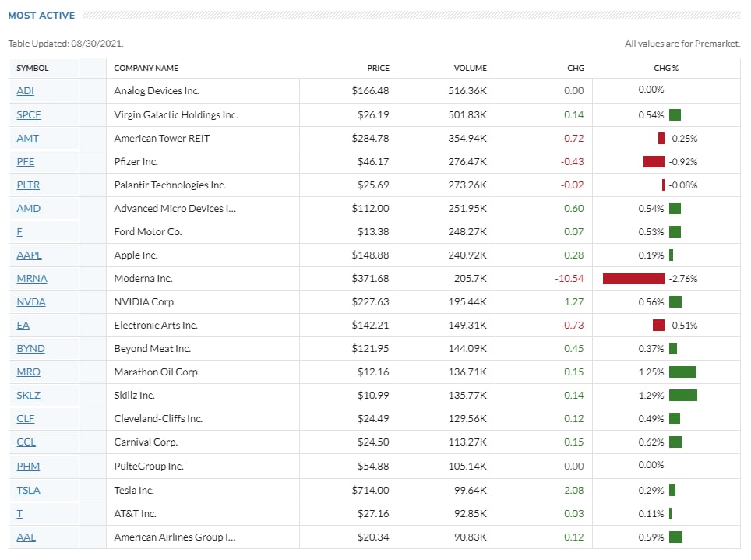751x560 pixels.
Task: Open the PFE symbol link
Action: coord(26,162)
